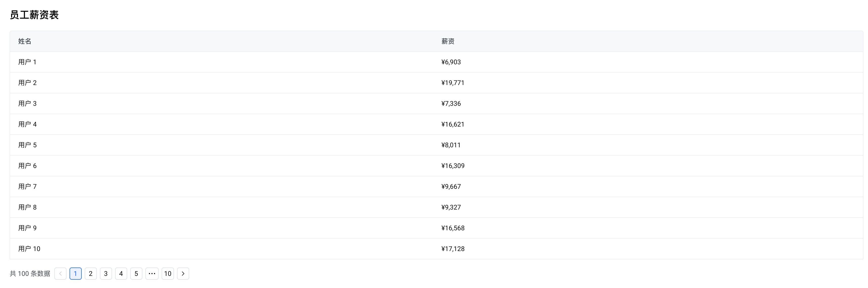
Task: Click the 用户 10 name cell
Action: click(29, 249)
